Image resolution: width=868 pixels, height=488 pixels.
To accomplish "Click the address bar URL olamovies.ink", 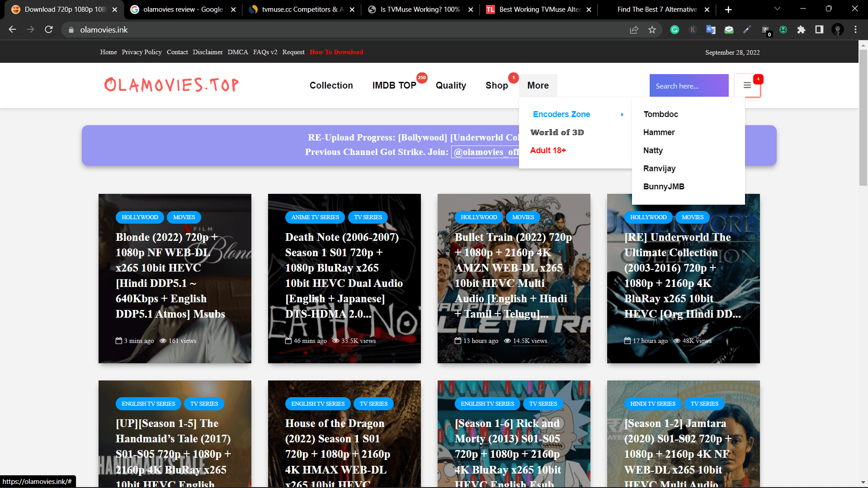I will (x=104, y=30).
